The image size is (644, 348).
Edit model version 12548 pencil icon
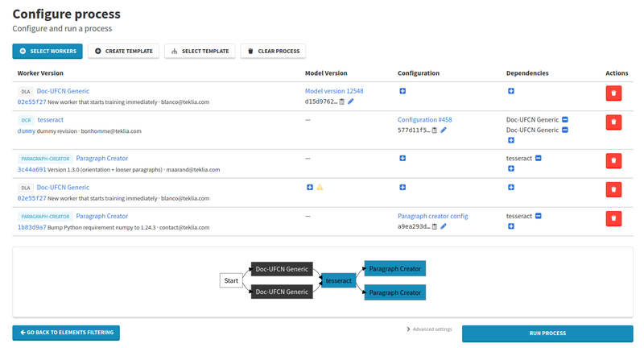coord(351,101)
